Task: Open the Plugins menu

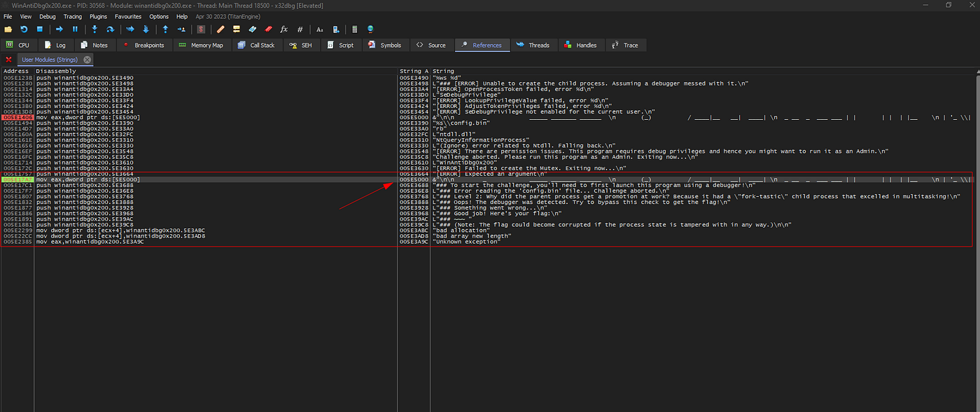Action: pos(99,16)
